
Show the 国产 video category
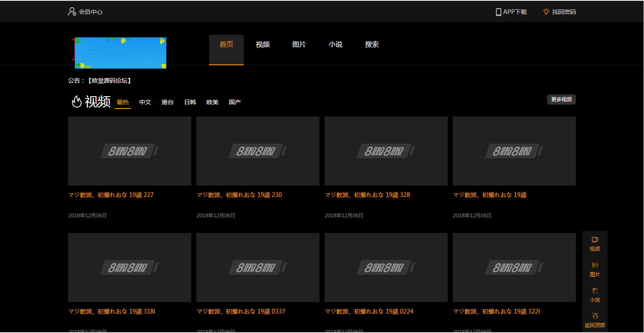pos(235,102)
